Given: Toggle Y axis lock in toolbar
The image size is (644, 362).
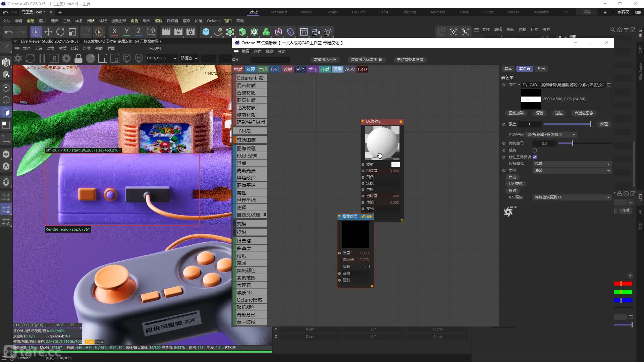Looking at the screenshot, I should coord(126,32).
